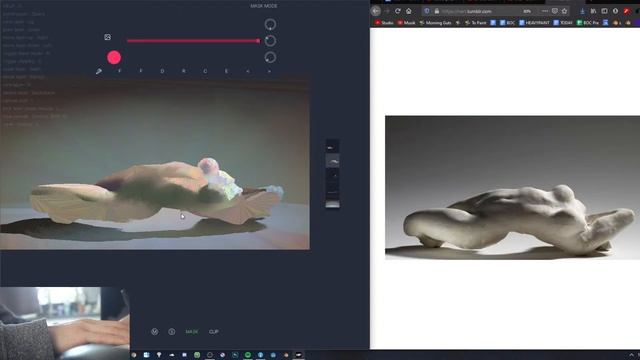This screenshot has width=640, height=360.
Task: Open the browser downloads icon
Action: [x=582, y=11]
